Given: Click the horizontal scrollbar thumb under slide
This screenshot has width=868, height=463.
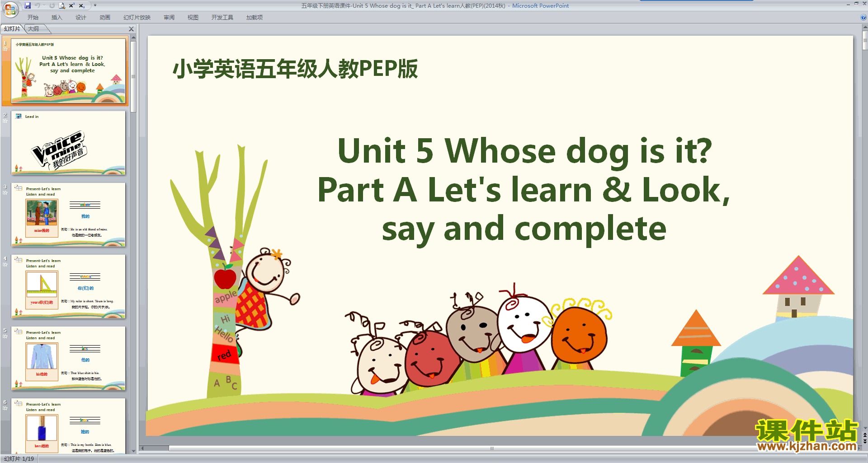Looking at the screenshot, I should tap(492, 449).
